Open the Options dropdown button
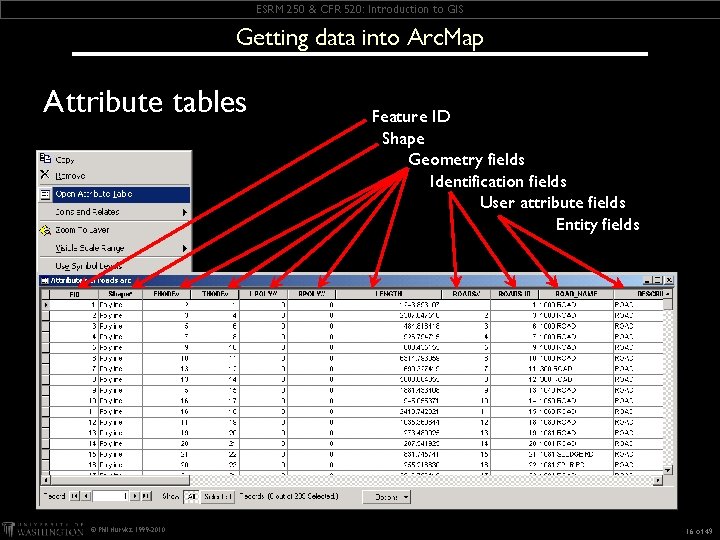 pos(386,497)
